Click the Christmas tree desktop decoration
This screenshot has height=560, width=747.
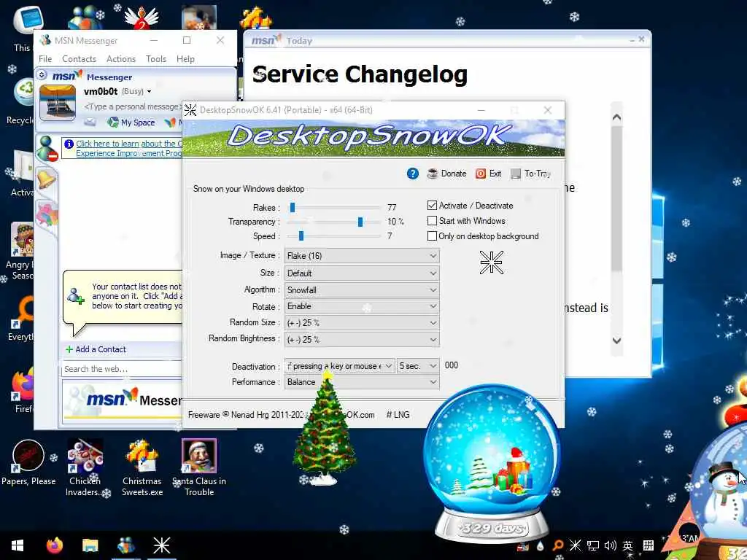click(325, 427)
